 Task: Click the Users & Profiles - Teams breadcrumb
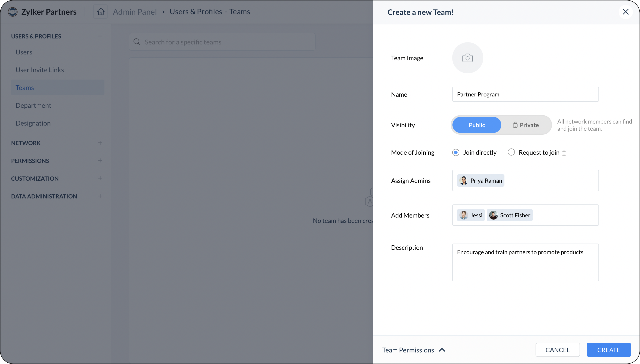[x=210, y=12]
